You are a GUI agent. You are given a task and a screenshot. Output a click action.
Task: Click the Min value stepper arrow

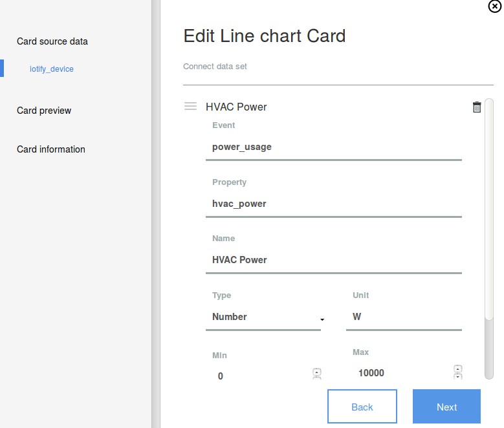[317, 372]
